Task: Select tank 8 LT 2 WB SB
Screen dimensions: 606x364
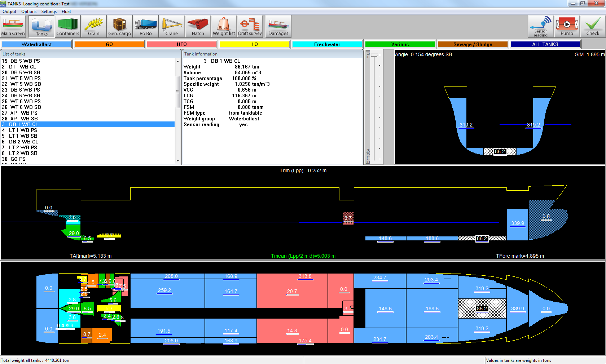Action: [88, 153]
